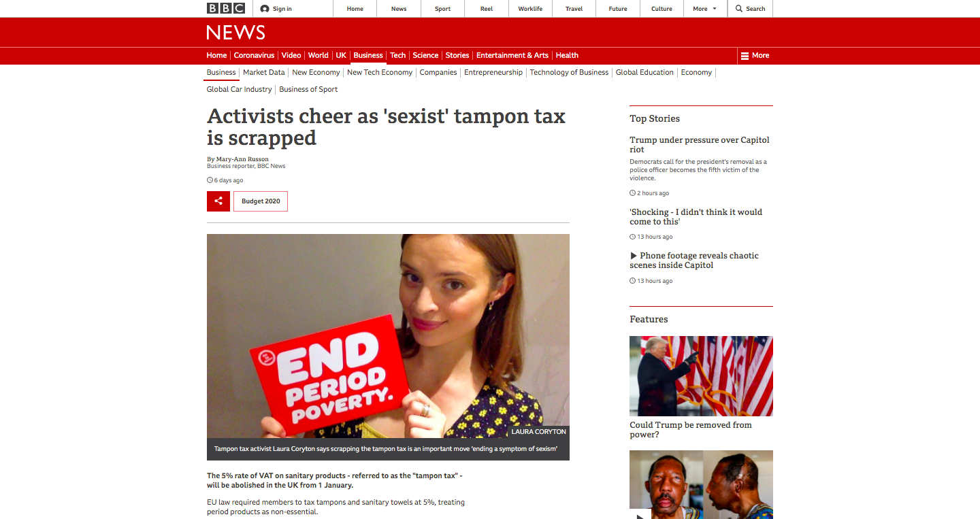Click the Sign in user icon
The image size is (980, 519).
[265, 9]
